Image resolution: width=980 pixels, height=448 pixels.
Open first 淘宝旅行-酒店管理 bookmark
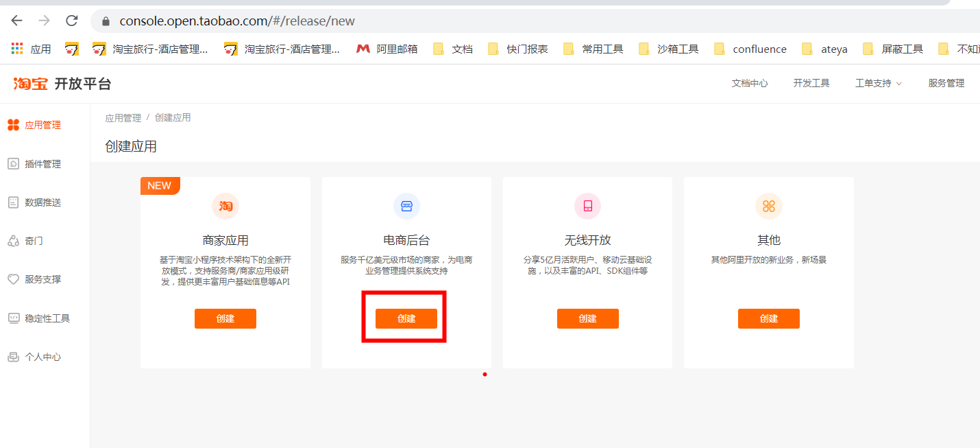tap(150, 49)
